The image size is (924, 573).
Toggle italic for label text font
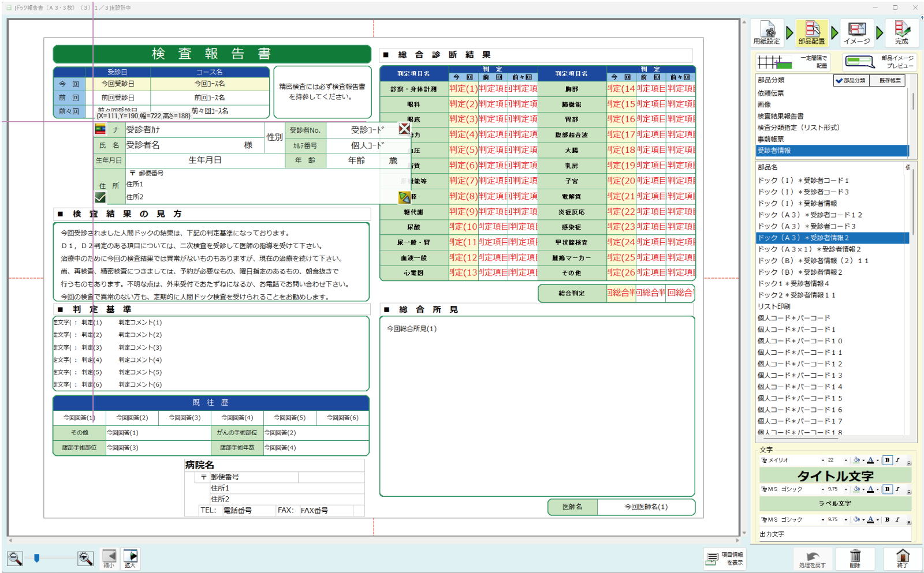pyautogui.click(x=897, y=489)
